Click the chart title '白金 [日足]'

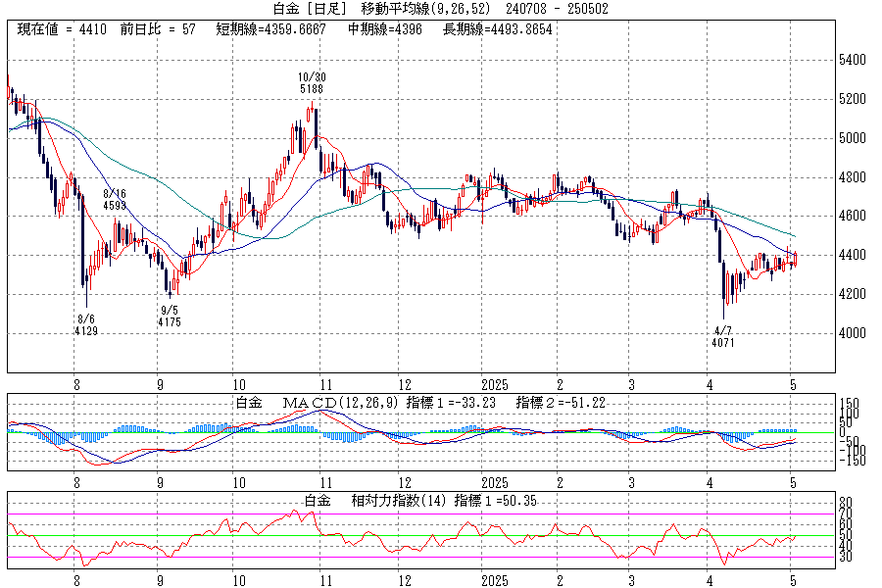click(310, 9)
